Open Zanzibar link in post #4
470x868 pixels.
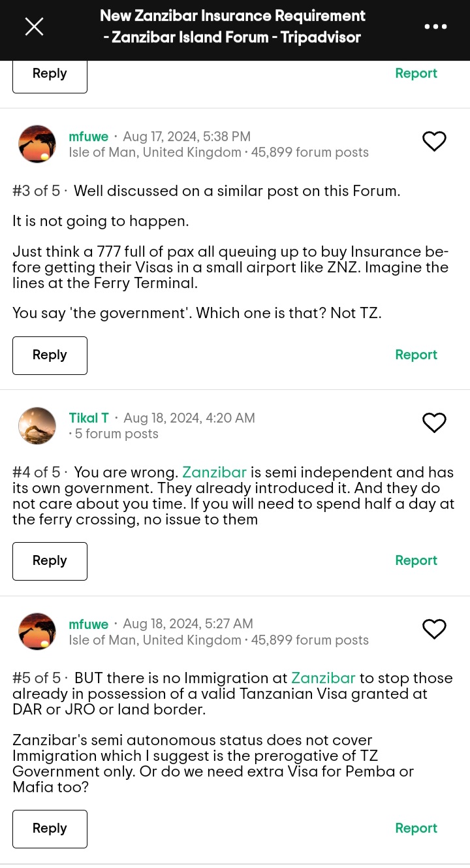pyautogui.click(x=214, y=472)
